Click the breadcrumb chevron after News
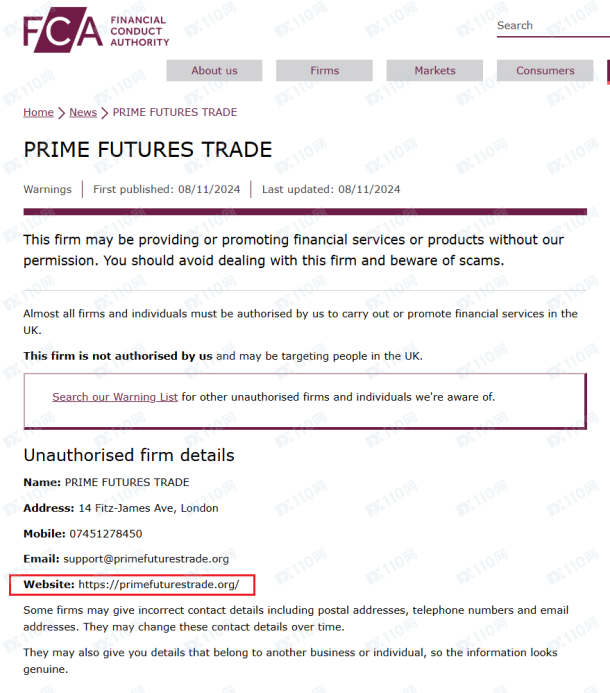Screen dimensions: 610x693 click(105, 113)
